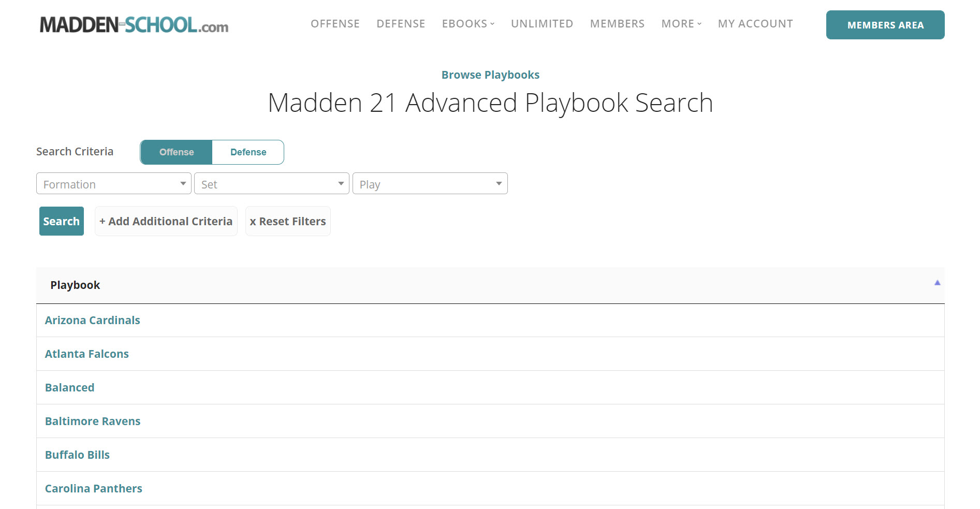Sort Playbook column with triangle arrow
980x509 pixels.
(937, 283)
